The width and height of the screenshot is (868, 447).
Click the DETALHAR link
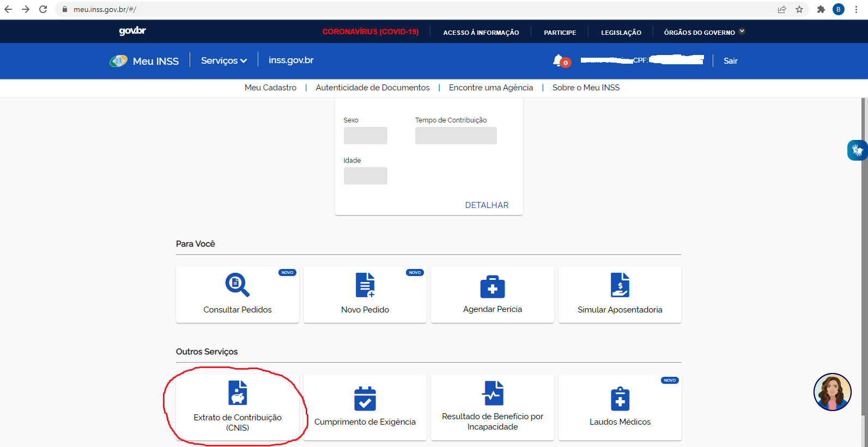487,205
